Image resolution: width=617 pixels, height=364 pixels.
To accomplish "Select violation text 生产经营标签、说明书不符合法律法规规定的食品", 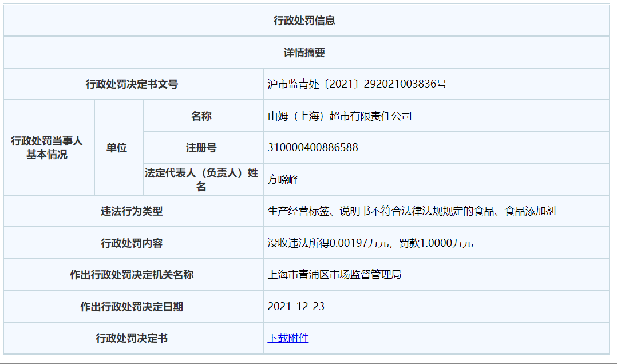I will (381, 211).
